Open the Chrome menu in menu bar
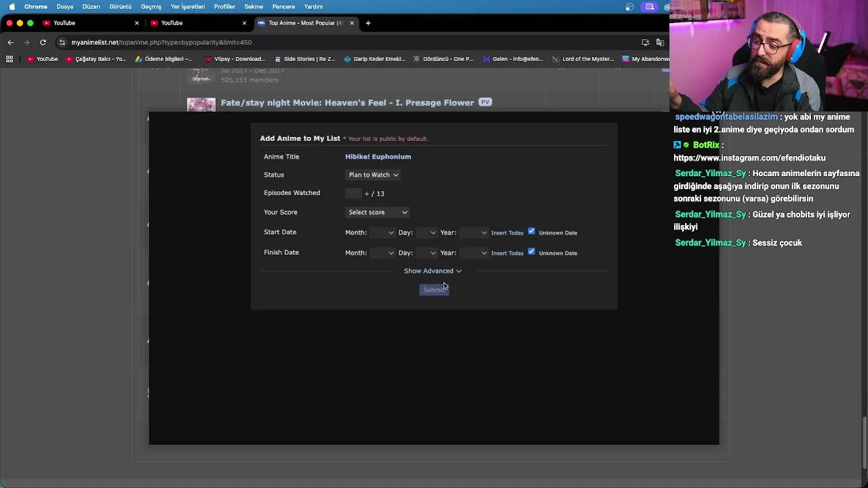Screen dimensions: 868x488 [x=36, y=7]
